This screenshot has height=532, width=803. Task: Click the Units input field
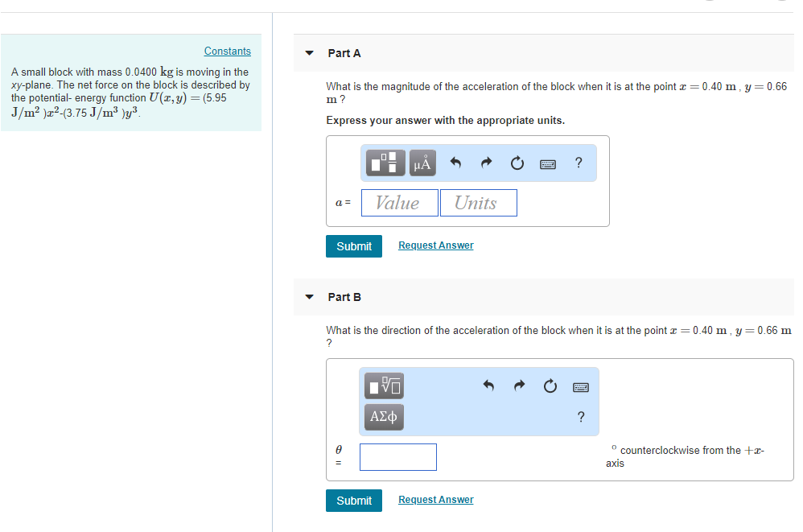click(478, 203)
